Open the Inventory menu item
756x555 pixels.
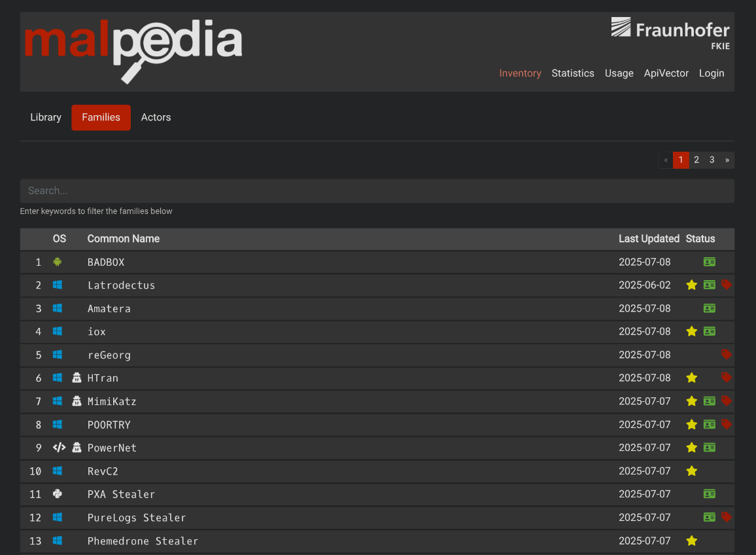(x=520, y=73)
